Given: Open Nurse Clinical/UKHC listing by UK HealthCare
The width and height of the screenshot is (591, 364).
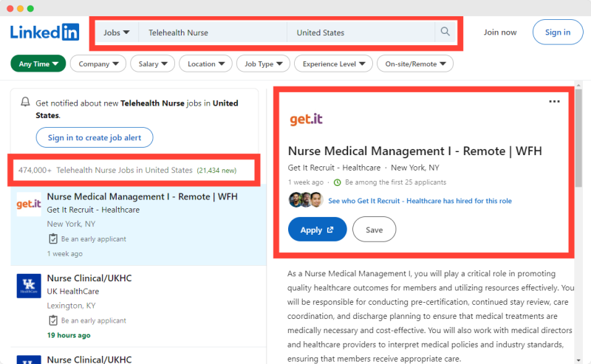Looking at the screenshot, I should pos(89,278).
